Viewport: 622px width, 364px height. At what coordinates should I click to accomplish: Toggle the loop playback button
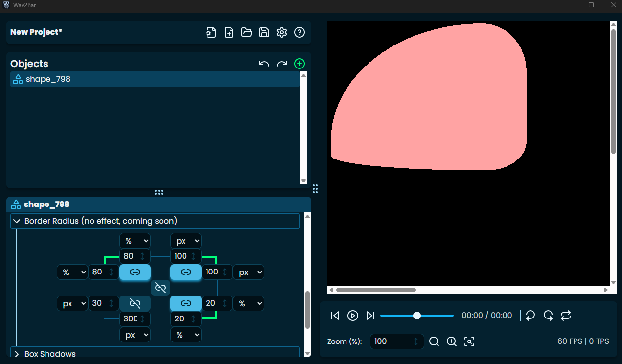[566, 316]
